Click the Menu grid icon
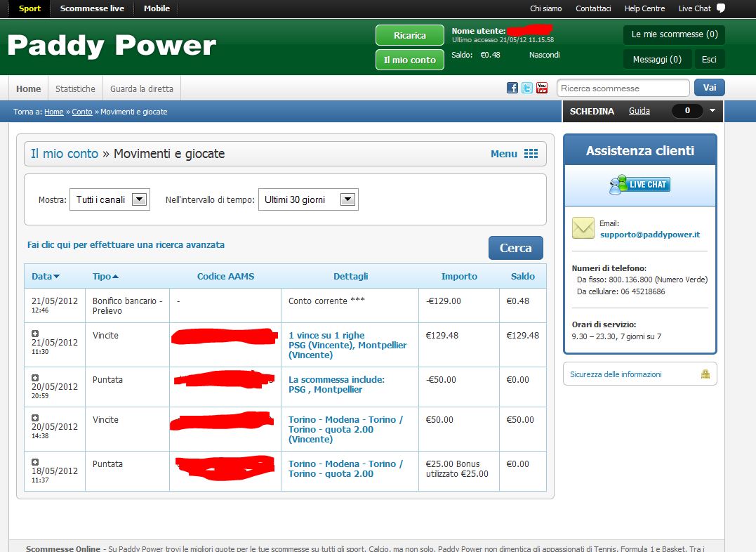This screenshot has height=552, width=756. tap(531, 153)
